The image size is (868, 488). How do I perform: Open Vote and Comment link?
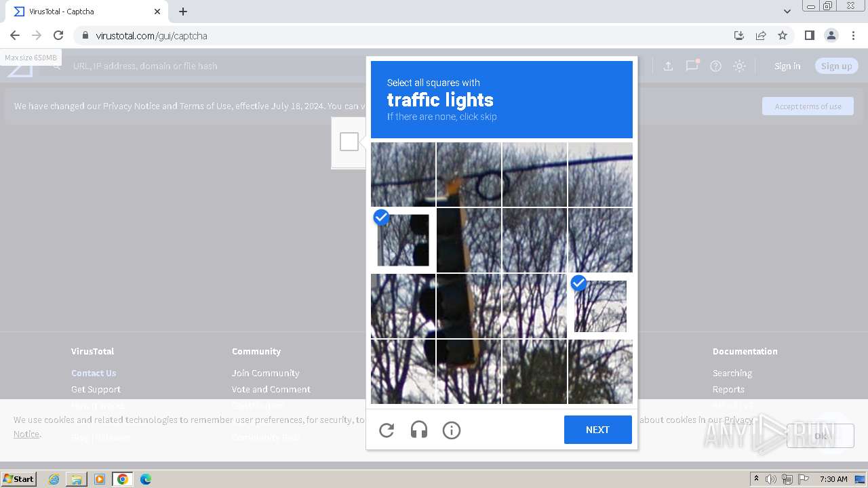[271, 389]
